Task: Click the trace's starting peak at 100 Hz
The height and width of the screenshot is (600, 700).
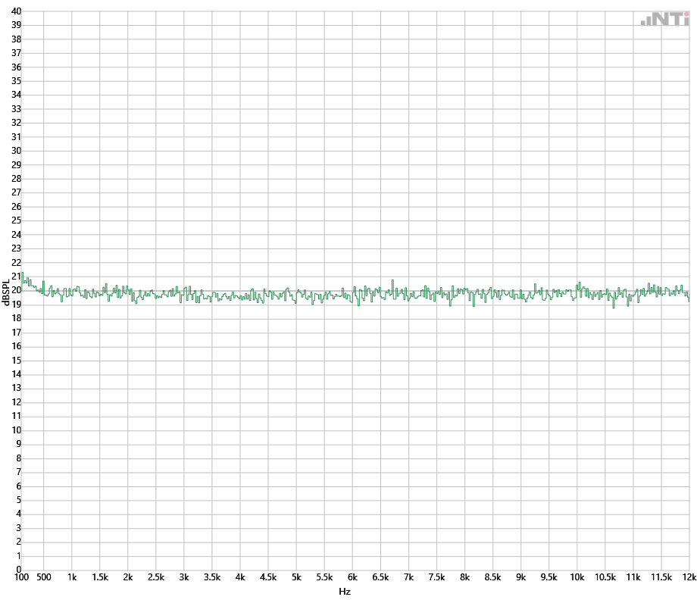Action: pyautogui.click(x=23, y=273)
